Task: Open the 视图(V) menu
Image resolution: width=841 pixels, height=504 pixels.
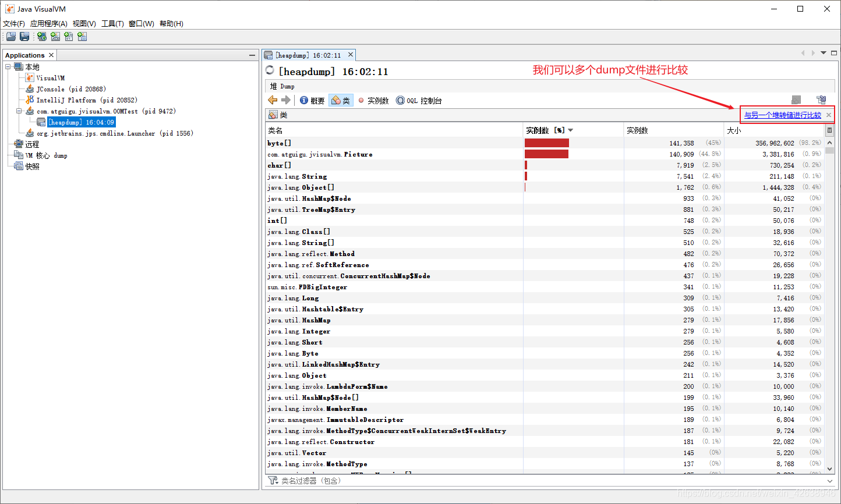Action: (x=84, y=23)
